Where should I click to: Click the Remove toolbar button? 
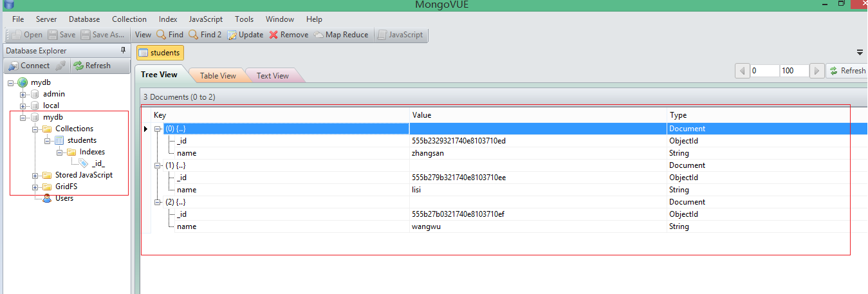(x=289, y=35)
